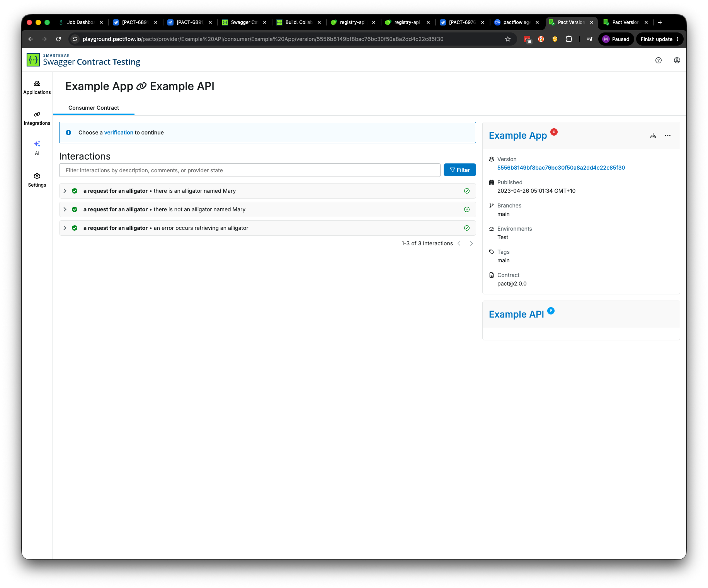The width and height of the screenshot is (708, 588).
Task: Click 'main' under Branches
Action: 504,214
